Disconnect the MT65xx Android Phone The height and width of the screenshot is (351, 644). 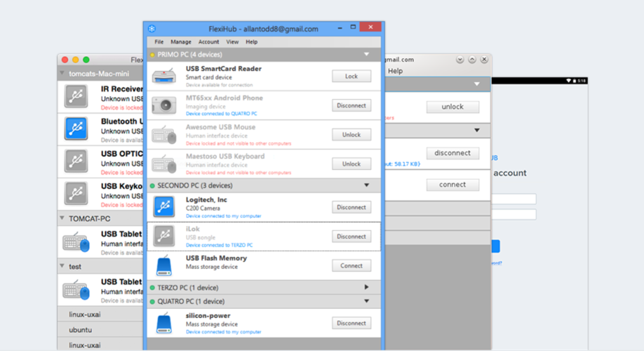[351, 105]
